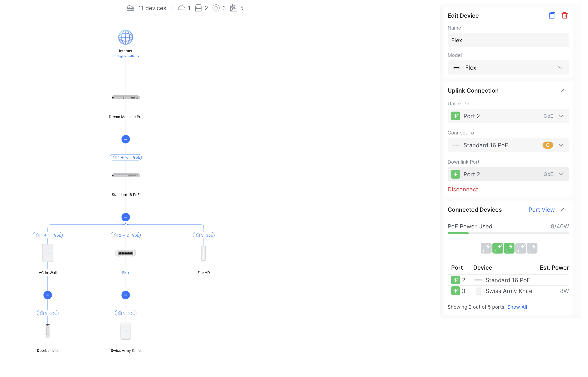Select the Dream Machine Pro device
Image resolution: width=588 pixels, height=377 pixels.
pos(126,97)
